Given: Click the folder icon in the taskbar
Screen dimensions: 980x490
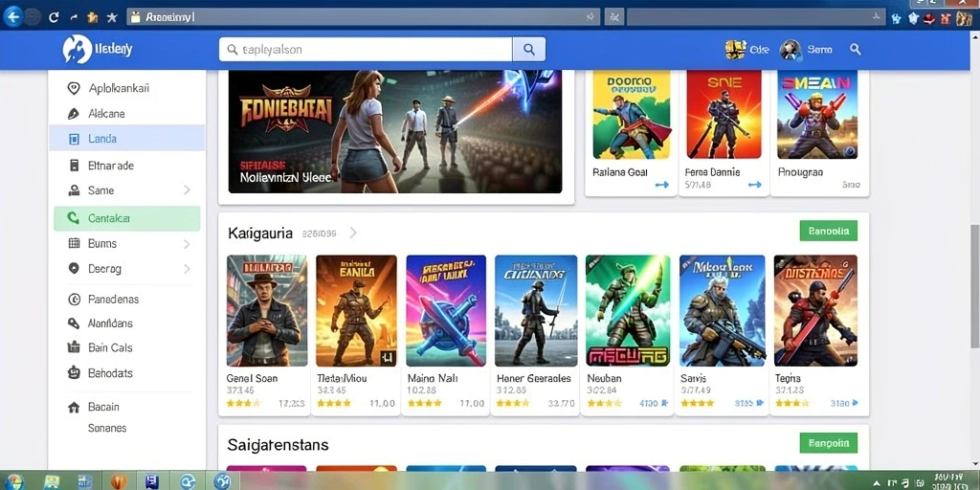Looking at the screenshot, I should [52, 481].
